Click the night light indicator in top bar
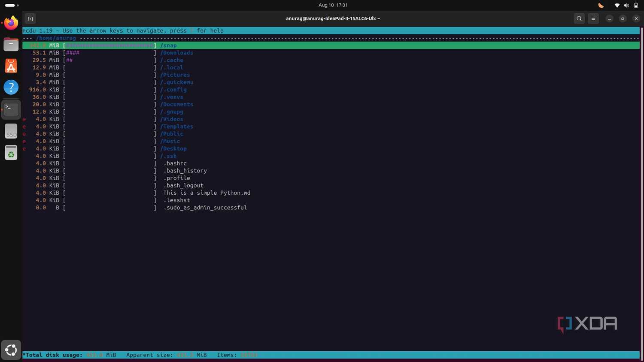The image size is (644, 362). pos(601,5)
